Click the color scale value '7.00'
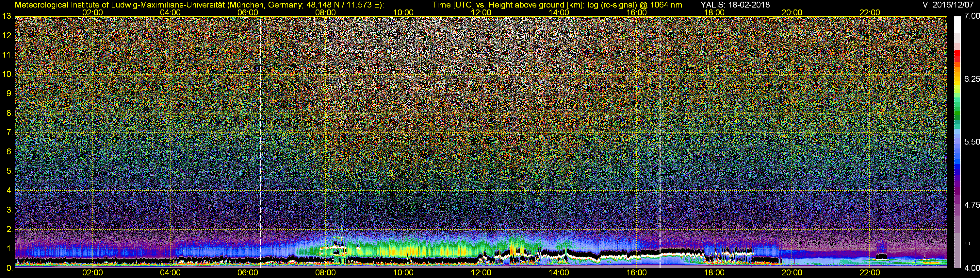 972,16
